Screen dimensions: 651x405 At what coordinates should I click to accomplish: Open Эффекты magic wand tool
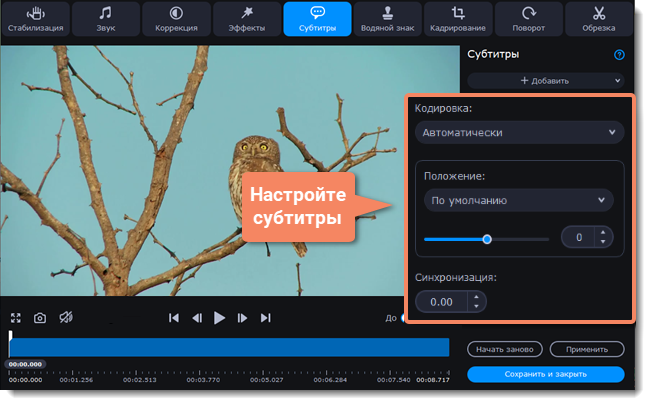click(x=246, y=13)
